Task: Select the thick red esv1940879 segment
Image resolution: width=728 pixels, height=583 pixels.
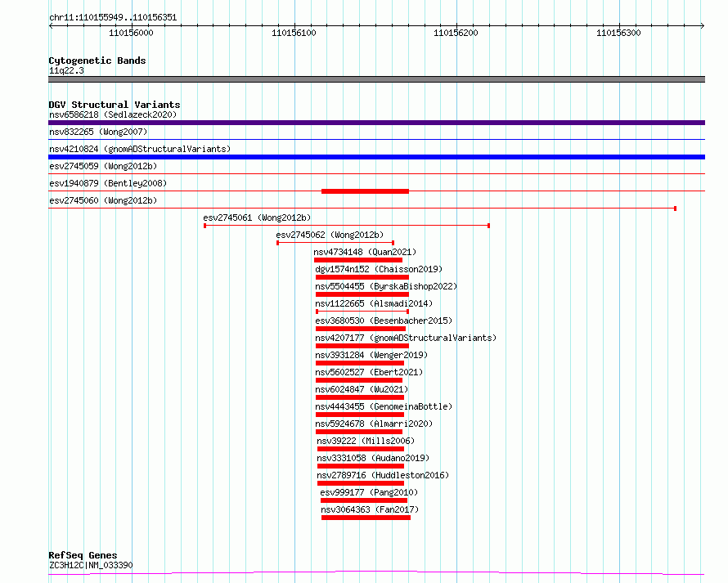Action: [365, 191]
